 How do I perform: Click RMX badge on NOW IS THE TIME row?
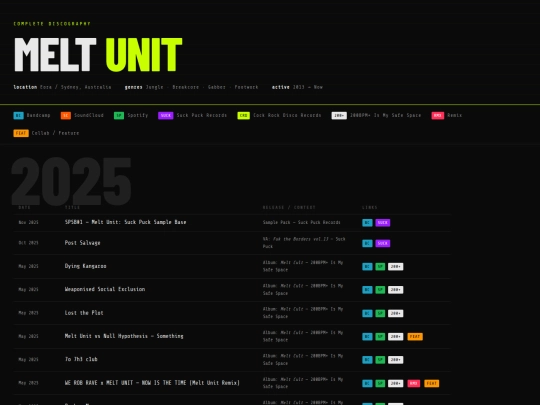pos(414,383)
